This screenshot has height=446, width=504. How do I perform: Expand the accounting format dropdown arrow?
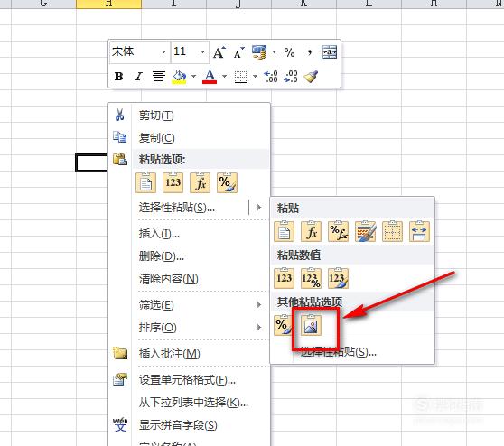[275, 52]
